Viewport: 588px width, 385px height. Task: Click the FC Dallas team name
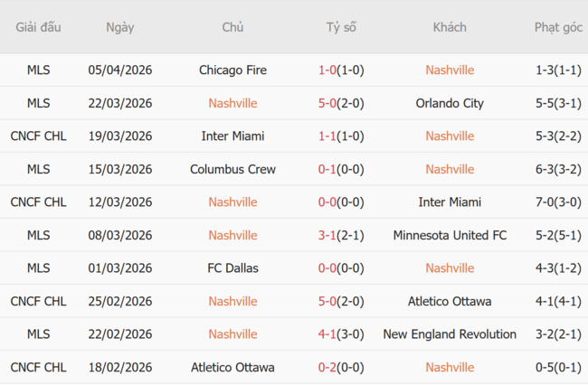(x=232, y=268)
